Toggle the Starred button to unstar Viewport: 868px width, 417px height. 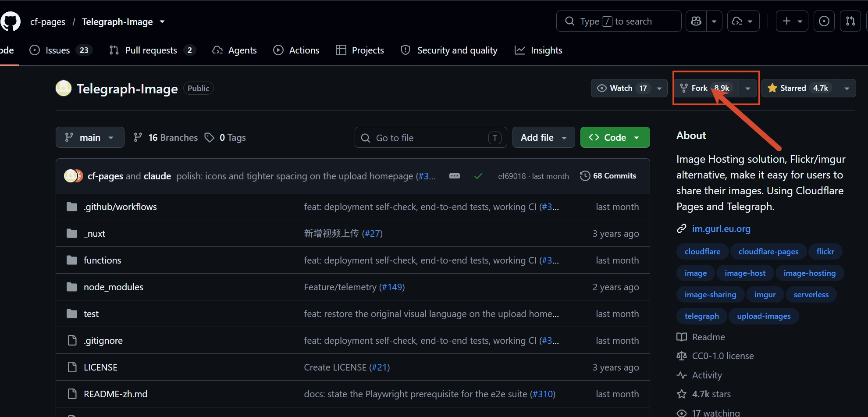coord(800,88)
